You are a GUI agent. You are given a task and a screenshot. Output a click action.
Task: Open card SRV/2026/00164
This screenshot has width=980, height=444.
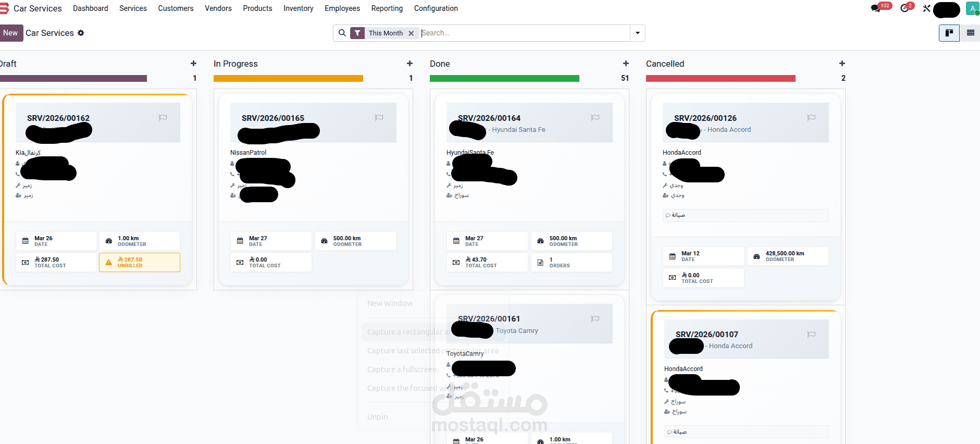coord(529,190)
